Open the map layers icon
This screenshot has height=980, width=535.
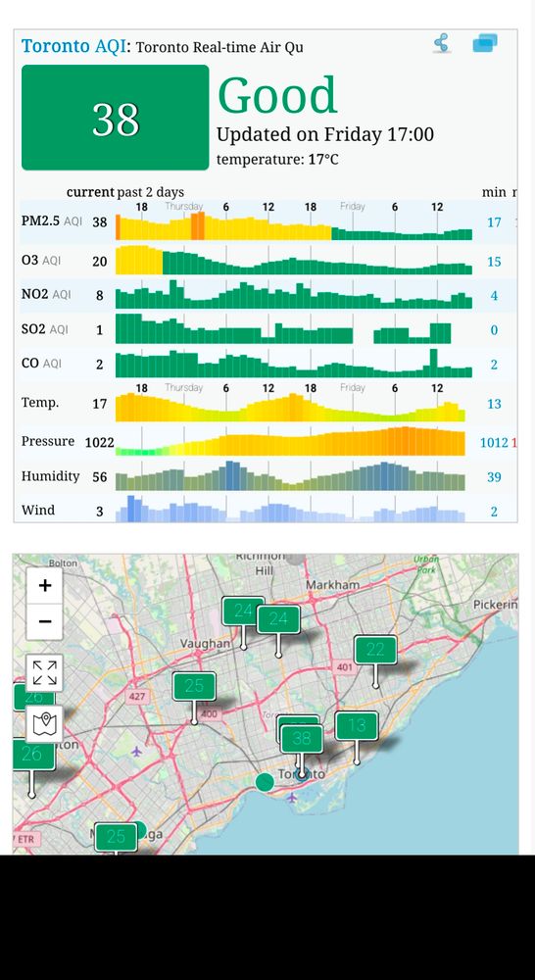[44, 724]
